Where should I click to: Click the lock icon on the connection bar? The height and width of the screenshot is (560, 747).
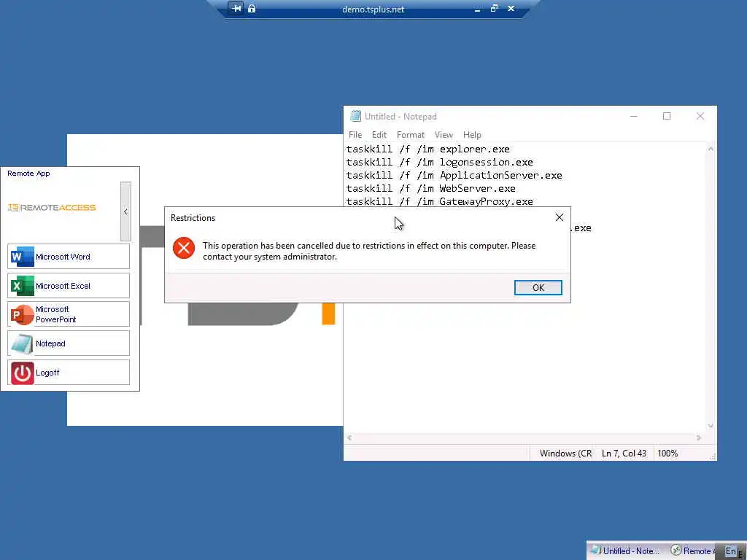(252, 8)
